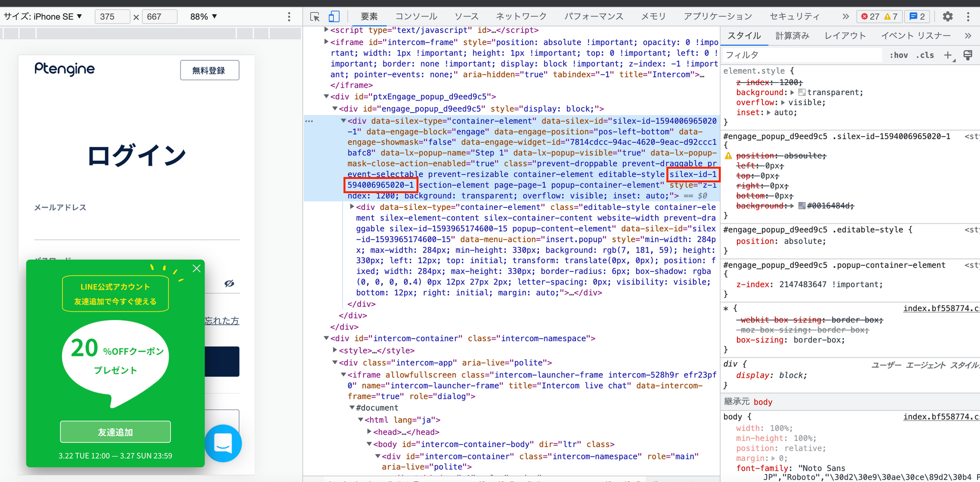The height and width of the screenshot is (482, 980).
Task: Expand the intercom-frame iframe node
Action: click(326, 42)
